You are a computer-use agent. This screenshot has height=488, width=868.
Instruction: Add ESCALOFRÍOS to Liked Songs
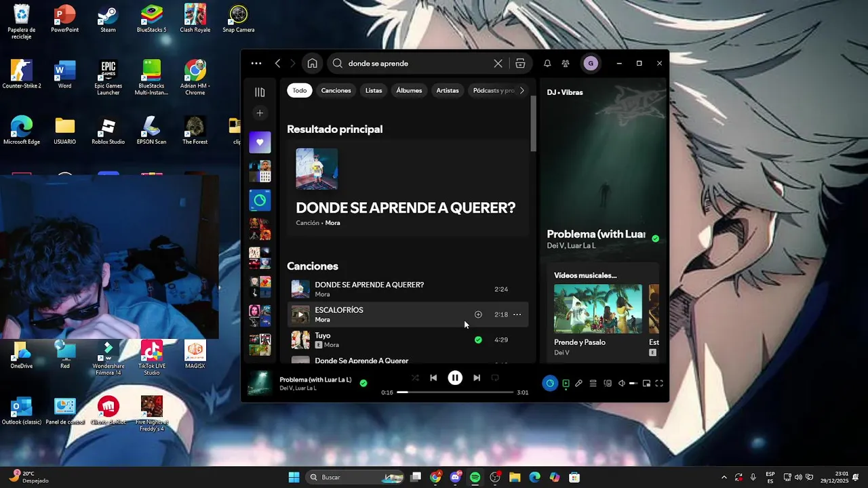coord(478,314)
